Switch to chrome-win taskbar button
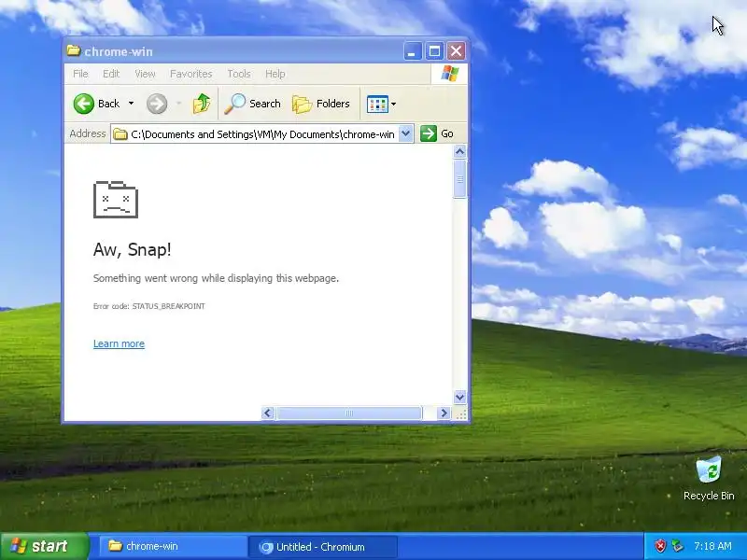 point(173,546)
